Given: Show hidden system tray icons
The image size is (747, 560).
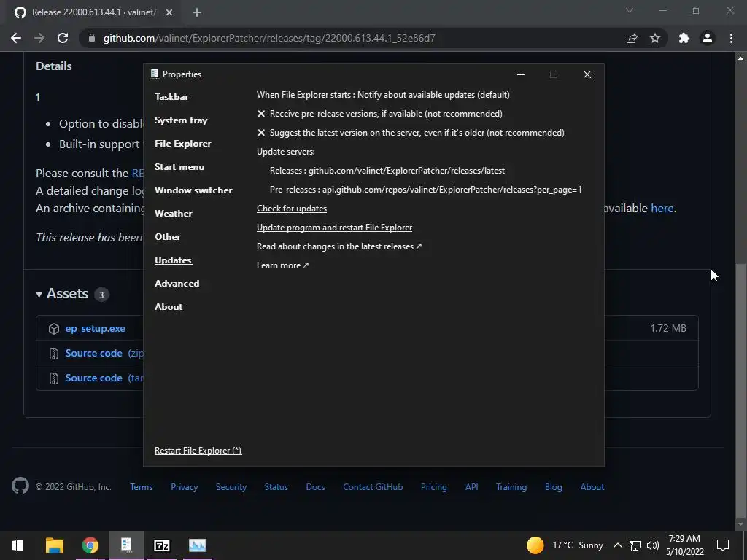Looking at the screenshot, I should click(x=617, y=545).
